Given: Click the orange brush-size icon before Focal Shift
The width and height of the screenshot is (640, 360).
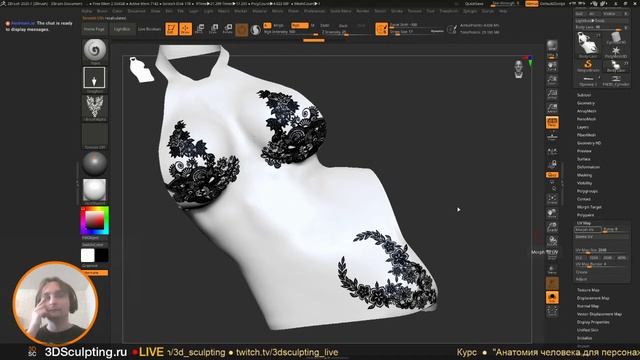Looking at the screenshot, I should pos(382,29).
